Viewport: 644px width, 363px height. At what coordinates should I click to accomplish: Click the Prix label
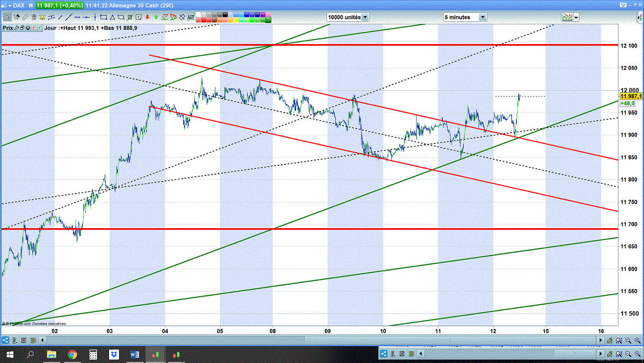[7, 28]
